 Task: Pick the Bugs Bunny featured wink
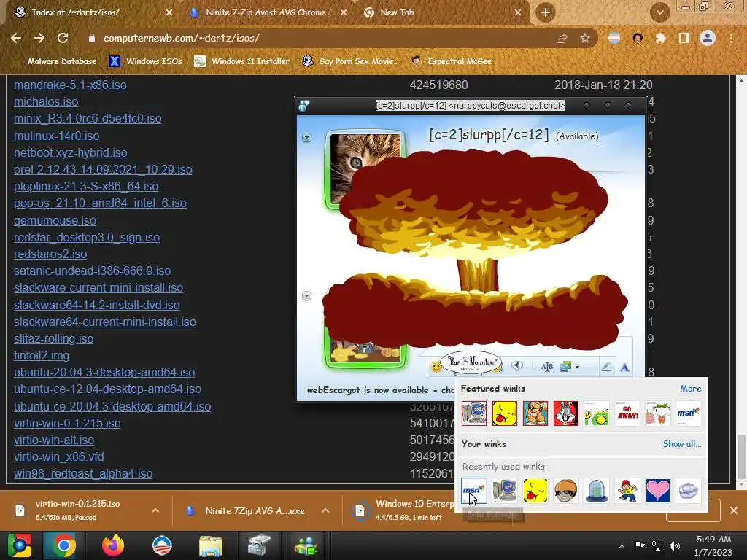point(566,413)
